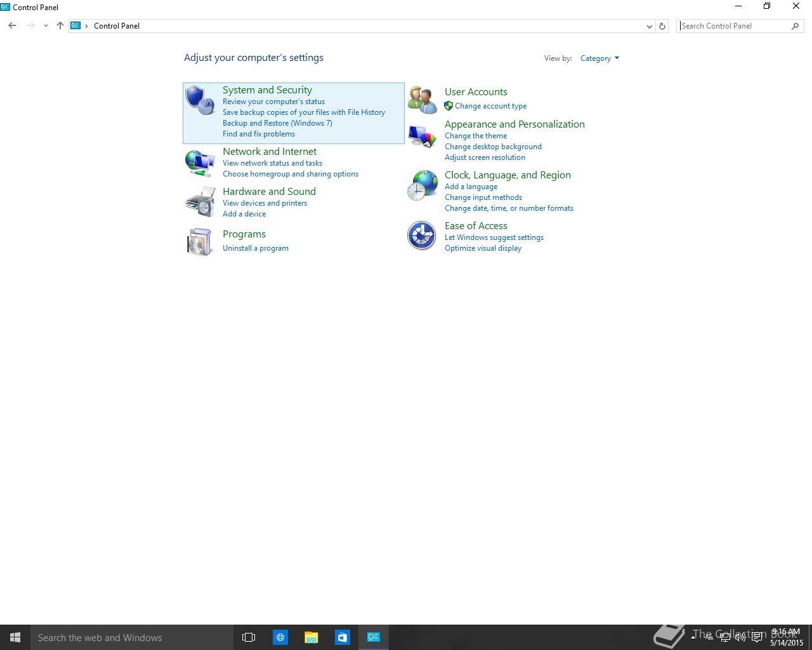Expand the recent locations dropdown arrow
This screenshot has height=650, width=812.
pyautogui.click(x=46, y=26)
